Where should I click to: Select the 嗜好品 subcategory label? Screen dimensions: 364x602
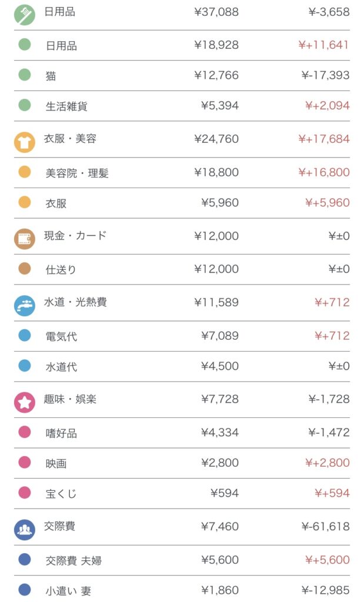pyautogui.click(x=61, y=433)
